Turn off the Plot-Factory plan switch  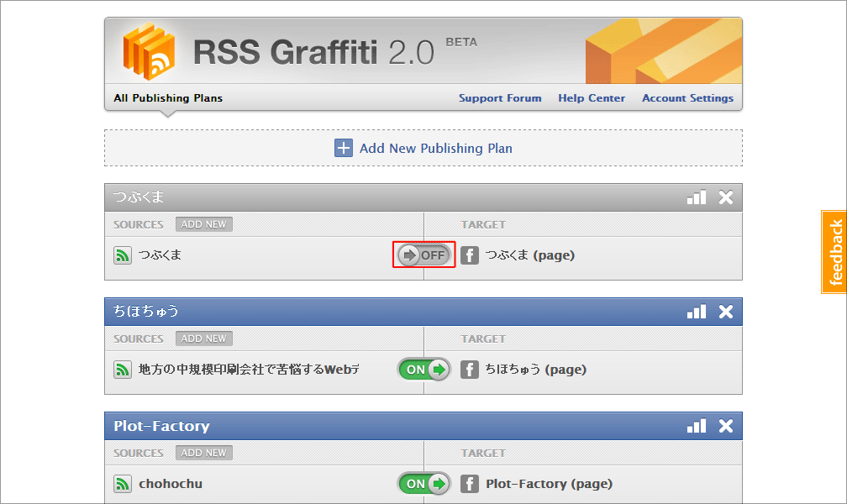coord(424,484)
